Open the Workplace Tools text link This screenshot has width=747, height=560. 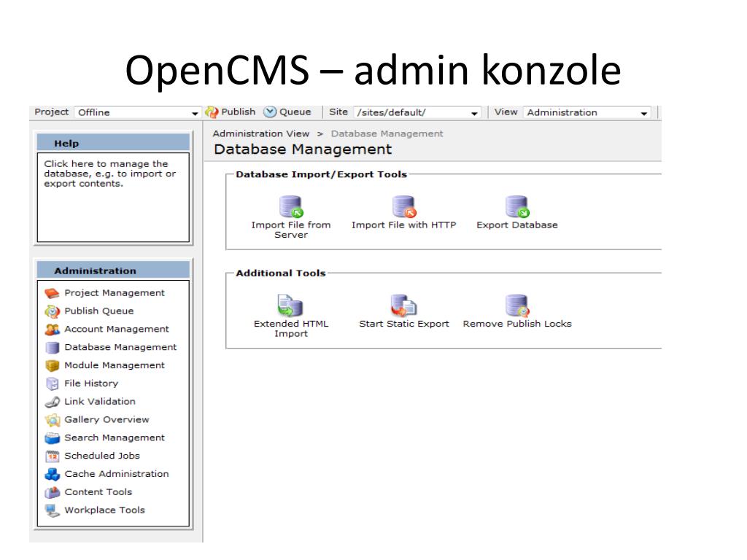pyautogui.click(x=104, y=510)
